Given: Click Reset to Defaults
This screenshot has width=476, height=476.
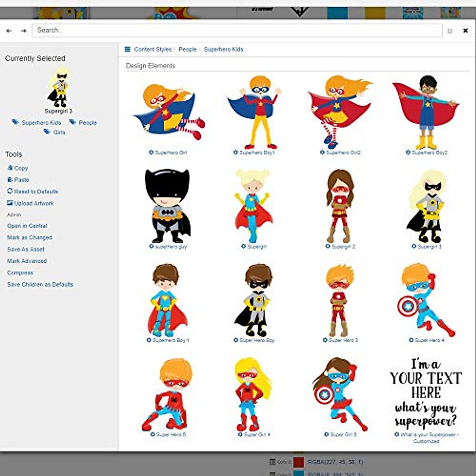Looking at the screenshot, I should pos(36,192).
